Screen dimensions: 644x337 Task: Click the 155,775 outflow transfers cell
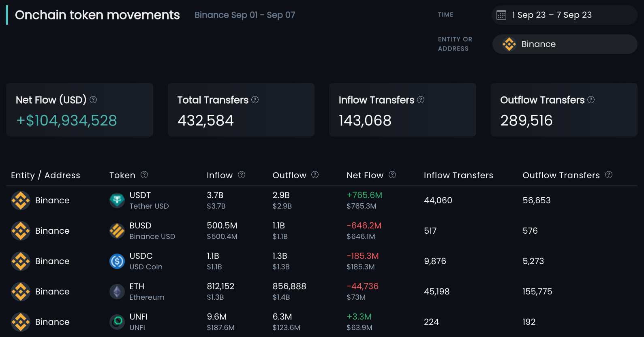[x=537, y=292]
